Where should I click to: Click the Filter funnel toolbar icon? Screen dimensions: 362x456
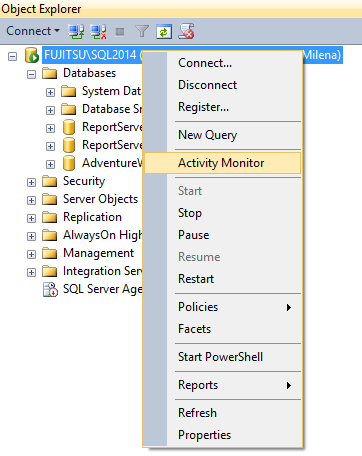142,32
